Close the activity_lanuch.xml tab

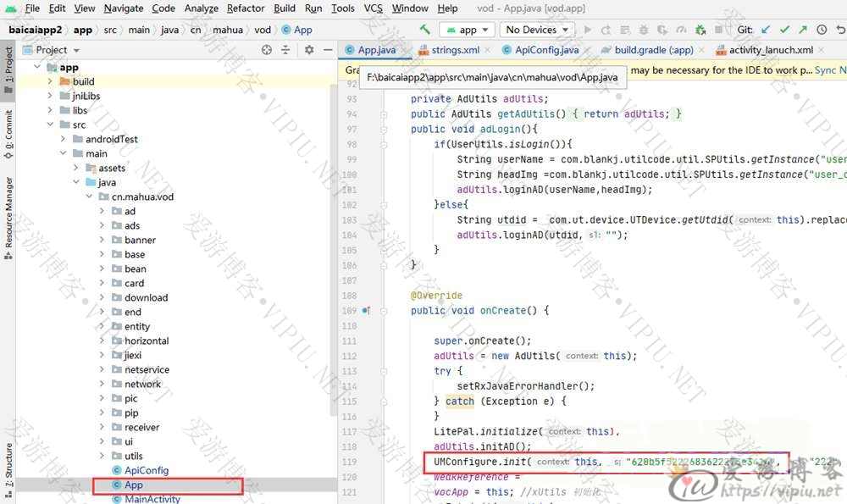click(x=821, y=50)
